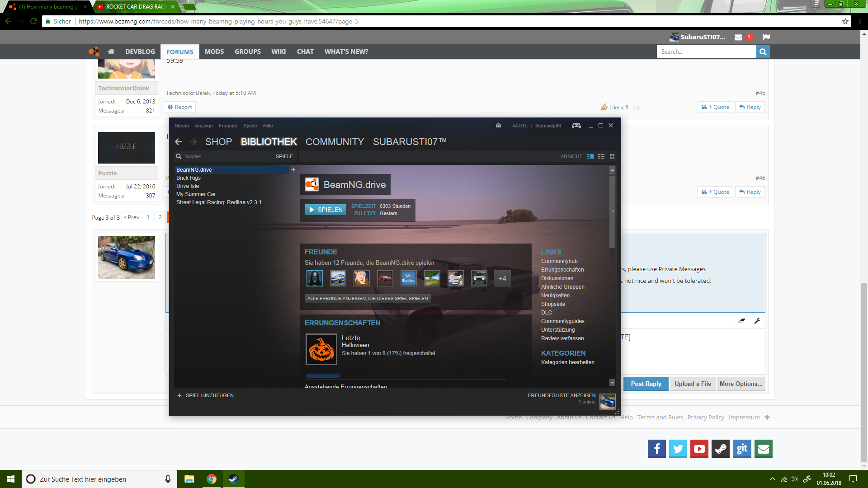The width and height of the screenshot is (868, 488).
Task: Switch to the COMMUNITY tab in Steam
Action: click(x=335, y=142)
